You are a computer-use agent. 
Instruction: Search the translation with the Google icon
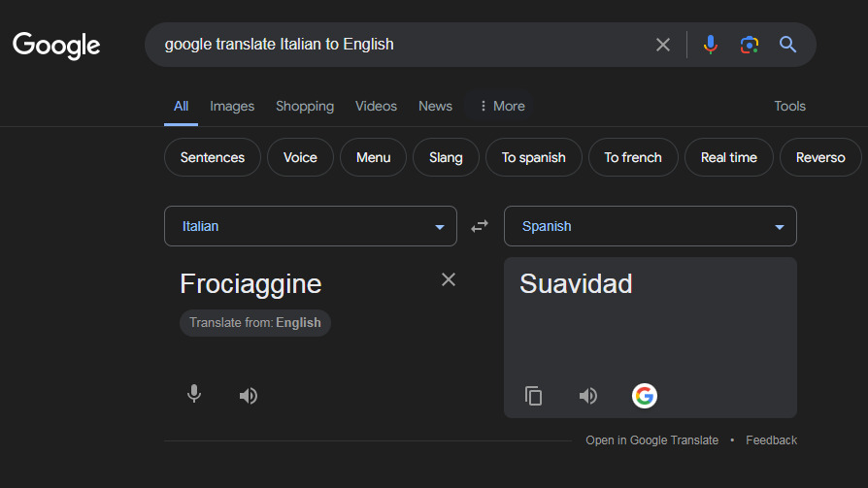(x=645, y=396)
